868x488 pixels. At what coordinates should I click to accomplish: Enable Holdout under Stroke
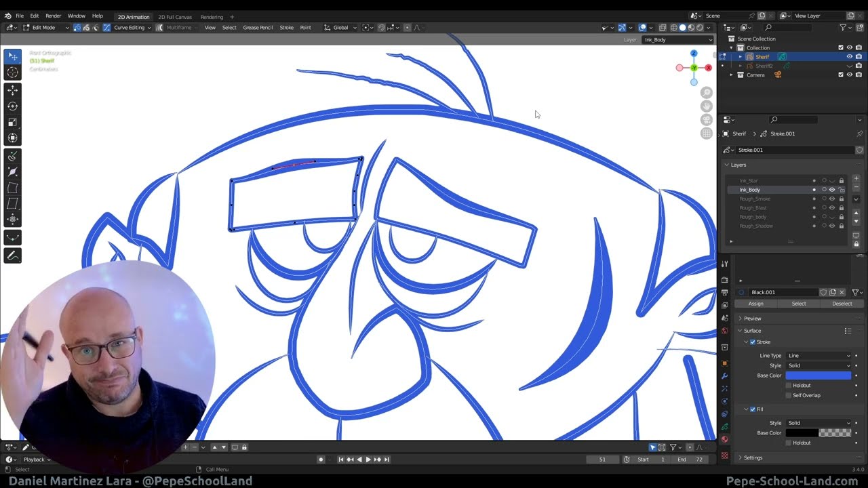pyautogui.click(x=789, y=385)
